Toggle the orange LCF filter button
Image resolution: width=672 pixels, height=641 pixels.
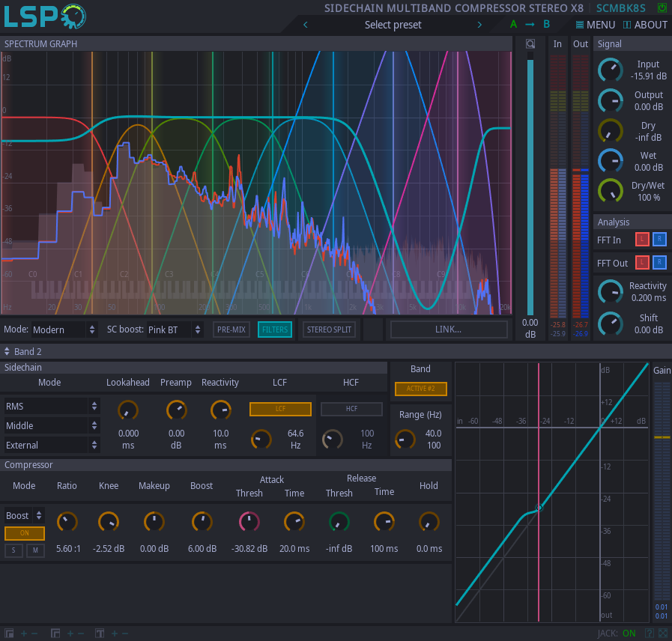(280, 409)
